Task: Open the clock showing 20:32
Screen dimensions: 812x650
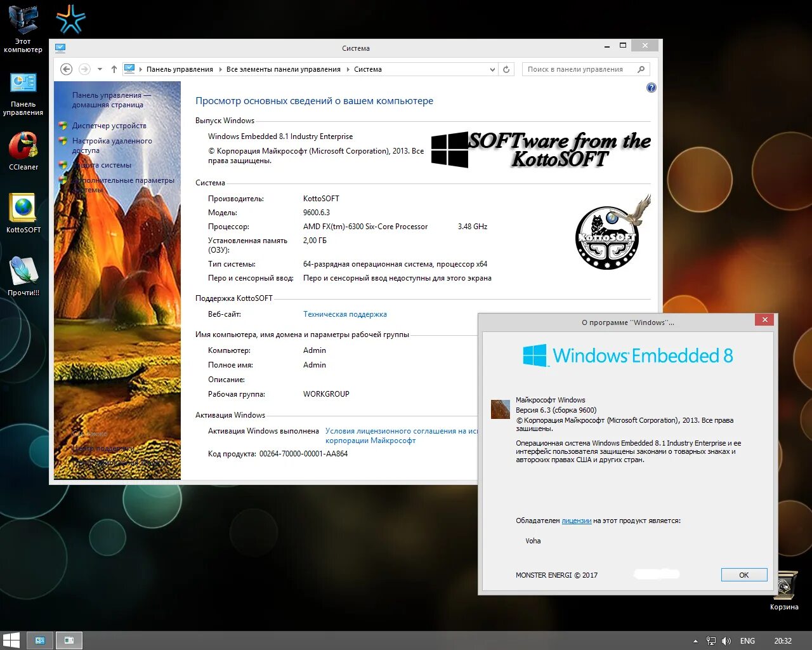Action: pos(783,641)
